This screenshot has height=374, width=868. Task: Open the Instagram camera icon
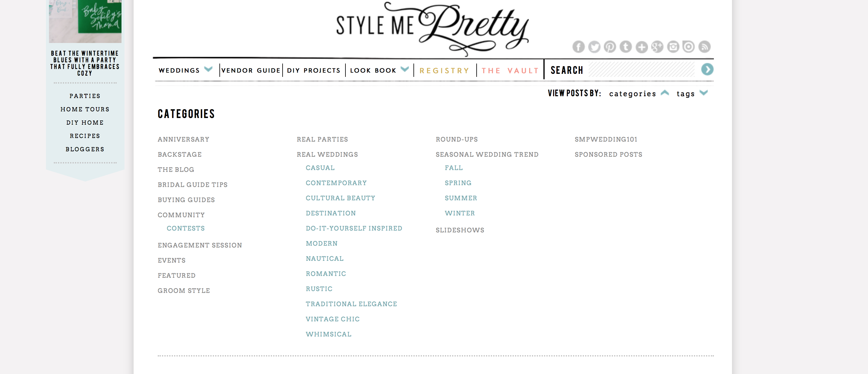pyautogui.click(x=673, y=47)
